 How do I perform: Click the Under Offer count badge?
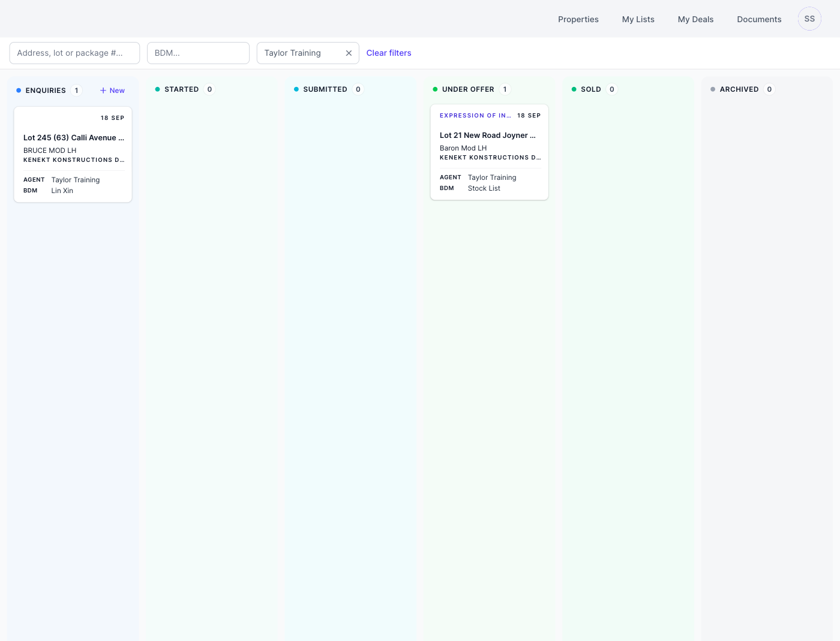pos(505,89)
